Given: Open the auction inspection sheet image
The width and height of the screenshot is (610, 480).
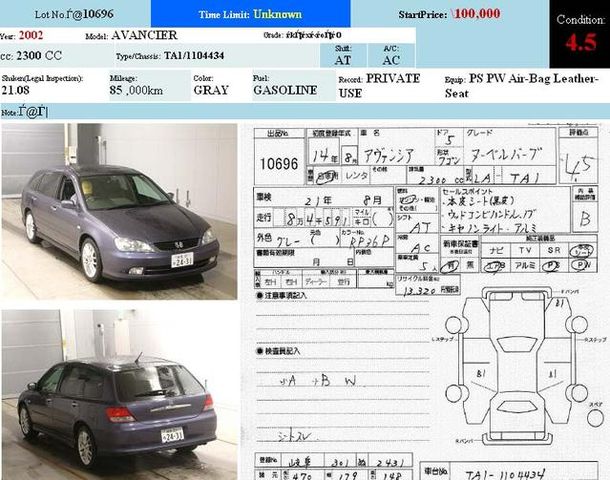Looking at the screenshot, I should [x=426, y=301].
